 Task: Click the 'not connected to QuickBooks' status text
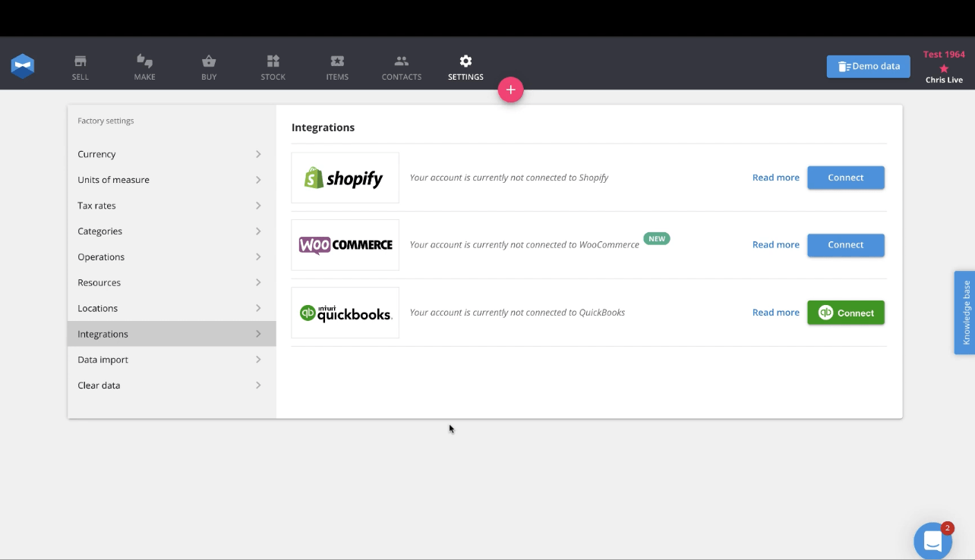517,313
